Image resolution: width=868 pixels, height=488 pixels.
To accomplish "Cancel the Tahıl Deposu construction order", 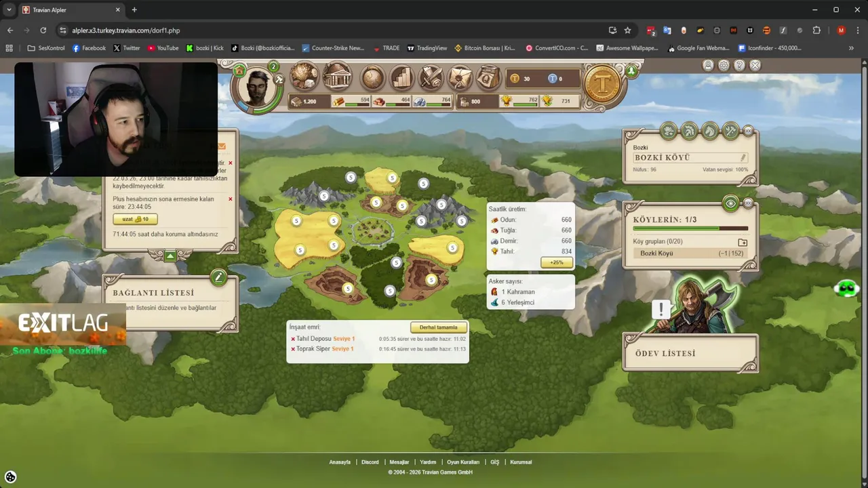I will click(x=293, y=339).
